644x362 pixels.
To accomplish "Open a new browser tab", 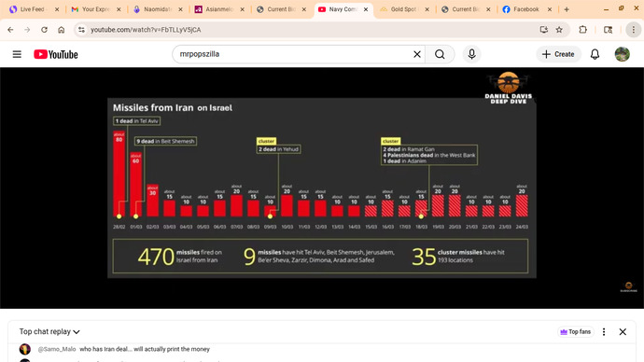I will point(567,9).
